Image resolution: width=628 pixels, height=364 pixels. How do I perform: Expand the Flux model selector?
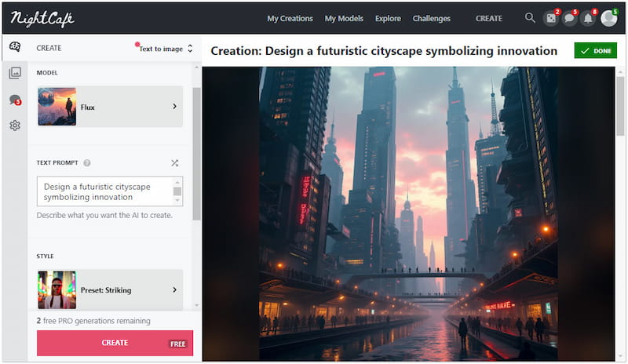click(x=110, y=107)
